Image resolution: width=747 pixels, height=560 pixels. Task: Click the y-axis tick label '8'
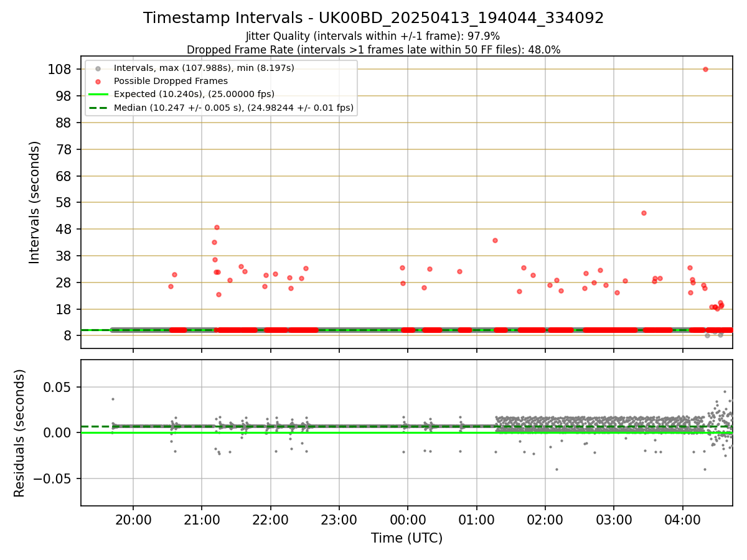click(x=68, y=336)
